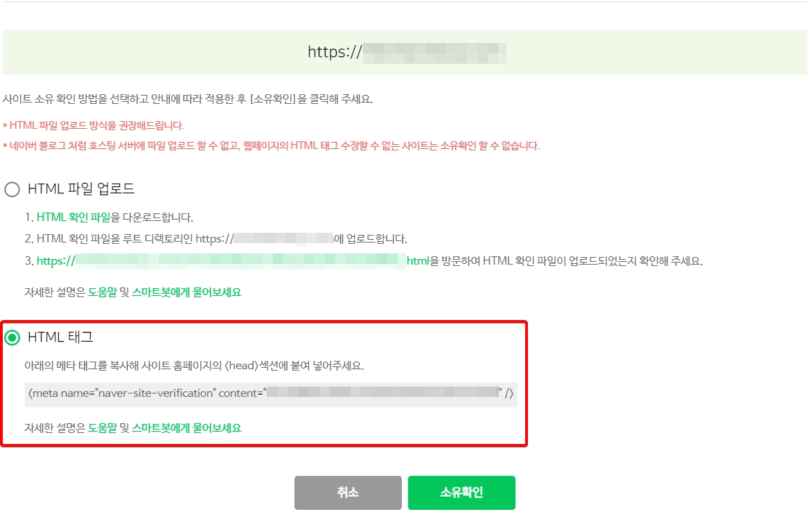This screenshot has width=812, height=514.
Task: Click the red HTML 파일 업로드 recommendation notice
Action: click(x=94, y=126)
